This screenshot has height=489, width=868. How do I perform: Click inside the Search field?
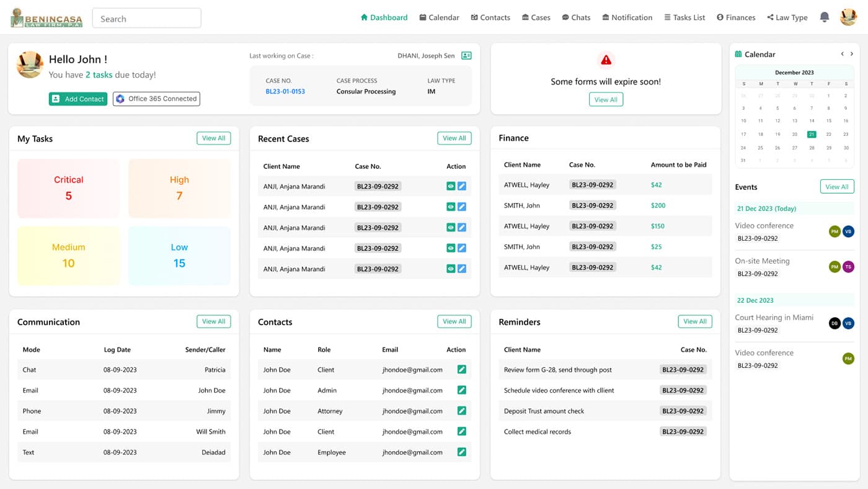pyautogui.click(x=146, y=18)
